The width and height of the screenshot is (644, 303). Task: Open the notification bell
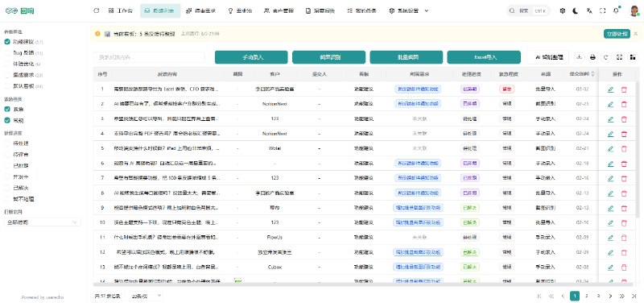point(616,10)
